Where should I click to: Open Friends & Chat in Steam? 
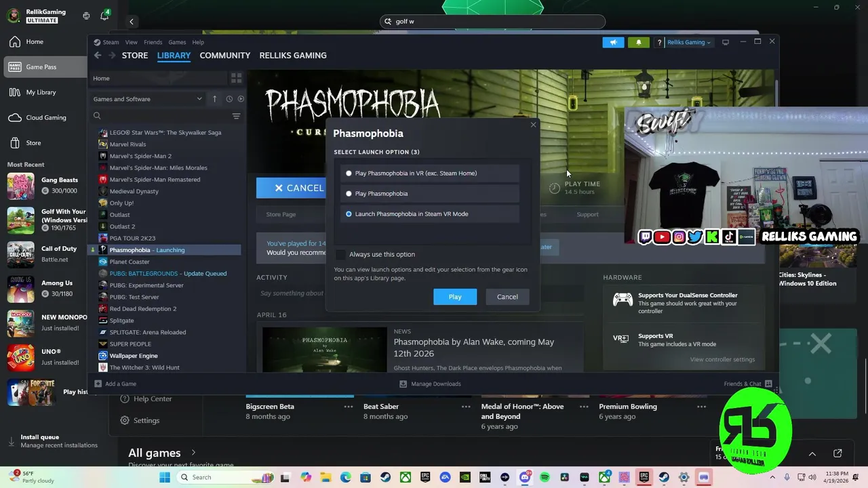[747, 384]
